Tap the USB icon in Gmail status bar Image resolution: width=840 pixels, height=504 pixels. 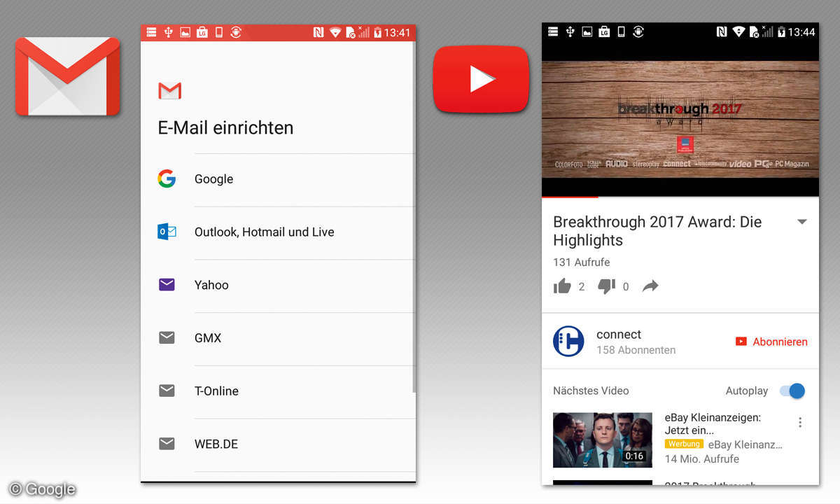pyautogui.click(x=168, y=32)
